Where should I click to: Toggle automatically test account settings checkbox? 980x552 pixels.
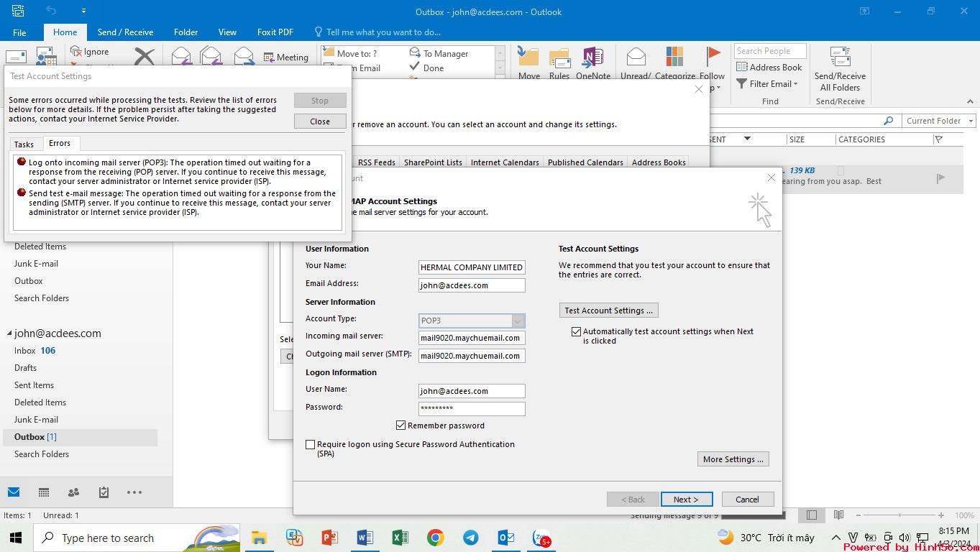tap(576, 332)
